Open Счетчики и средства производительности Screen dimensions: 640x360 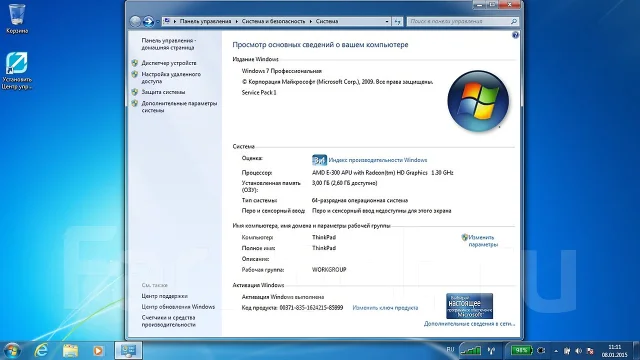(x=169, y=321)
